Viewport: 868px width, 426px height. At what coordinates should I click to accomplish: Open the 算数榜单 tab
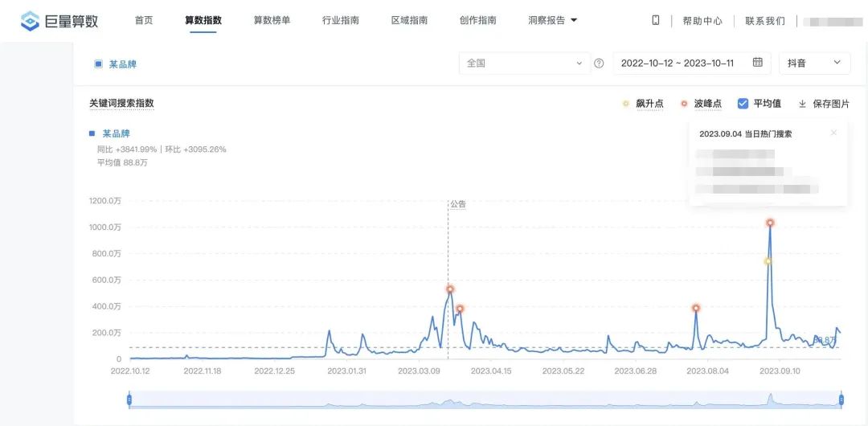pos(272,21)
